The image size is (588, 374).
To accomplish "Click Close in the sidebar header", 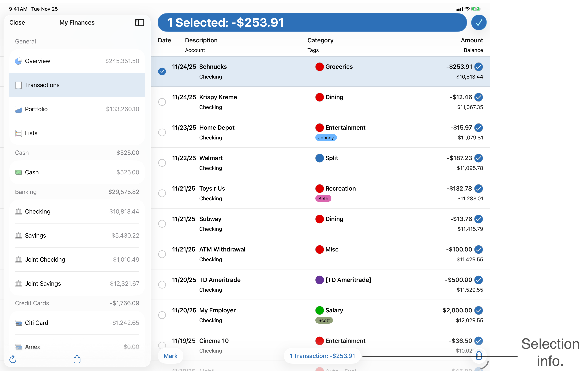I will click(17, 22).
